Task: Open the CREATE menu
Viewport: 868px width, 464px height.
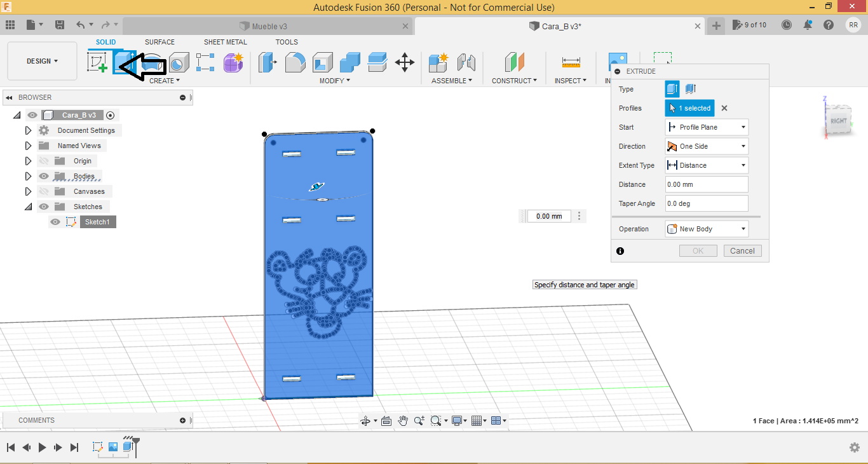Action: click(x=165, y=81)
